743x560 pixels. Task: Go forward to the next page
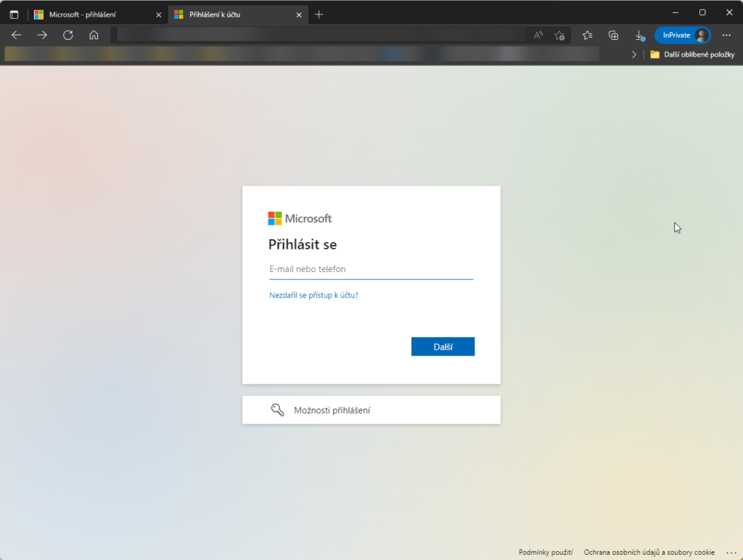point(42,35)
